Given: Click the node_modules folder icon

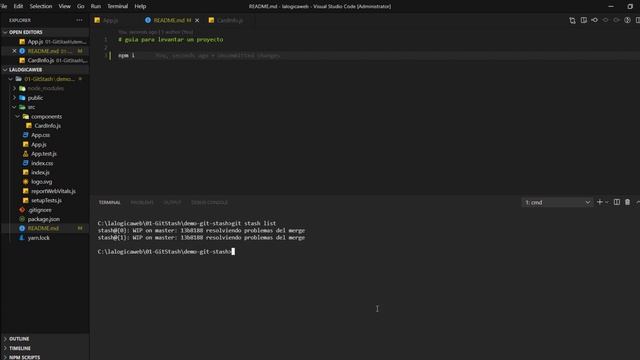Looking at the screenshot, I should [x=22, y=89].
